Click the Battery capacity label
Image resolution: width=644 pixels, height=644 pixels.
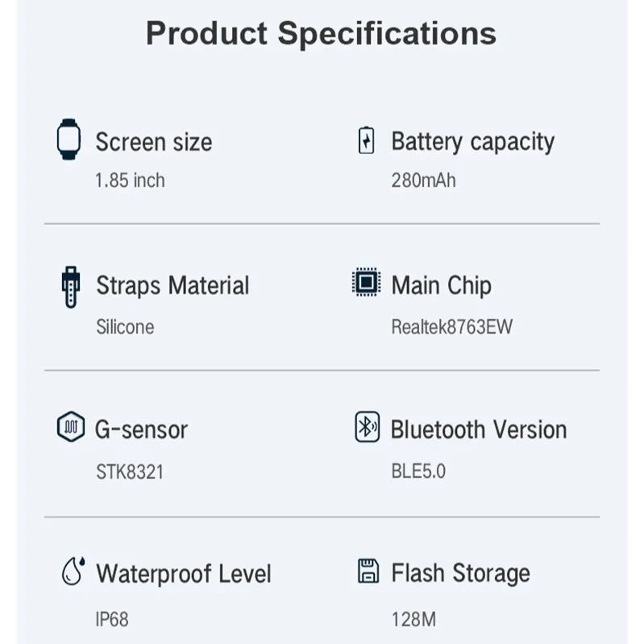[472, 142]
